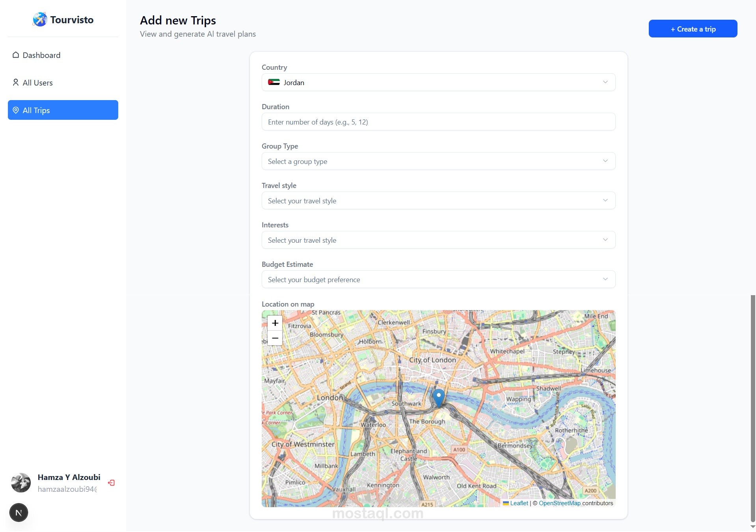Click the A200 road shield on map
This screenshot has height=532, width=756.
coord(590,491)
